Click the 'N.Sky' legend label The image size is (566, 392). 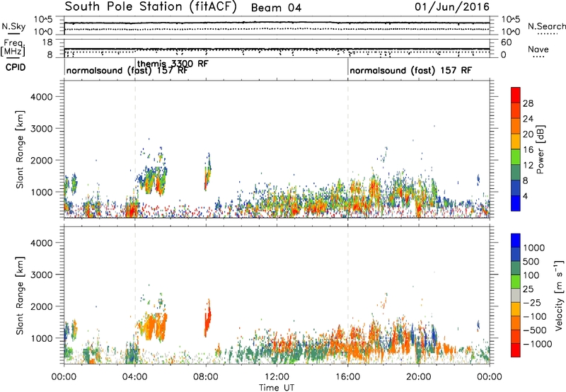13,26
